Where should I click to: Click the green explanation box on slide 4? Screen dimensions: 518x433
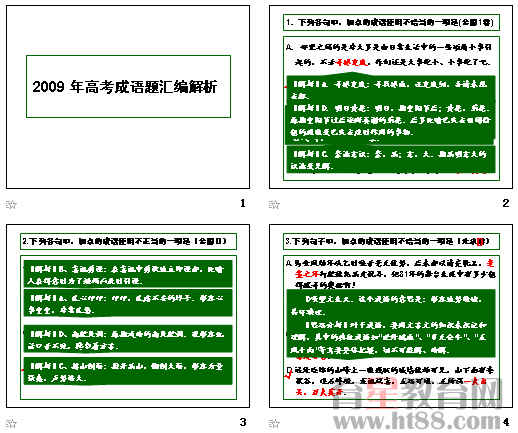coord(391,323)
